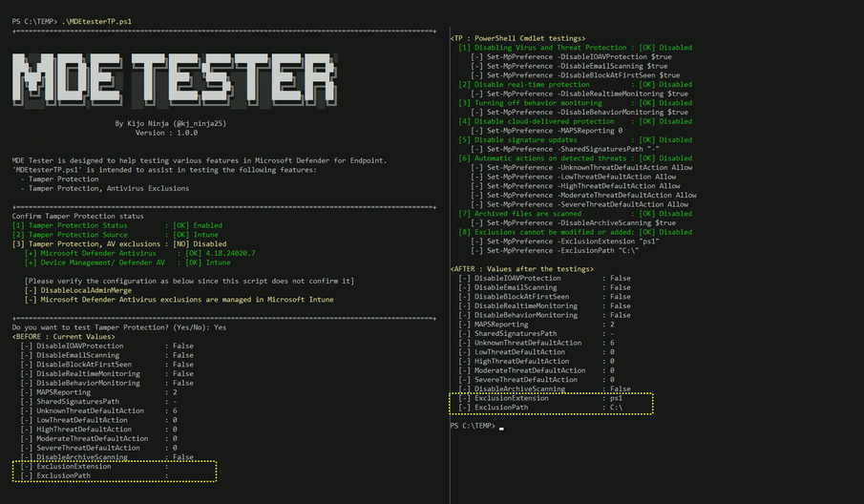Viewport: 864px width, 504px height.
Task: Select the [1] Tamper Protection Status line
Action: (x=116, y=225)
